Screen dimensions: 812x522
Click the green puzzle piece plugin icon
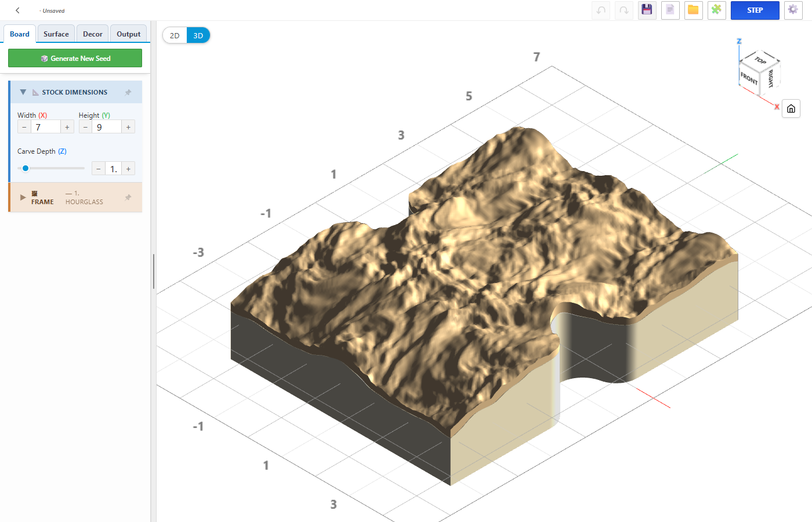point(717,10)
